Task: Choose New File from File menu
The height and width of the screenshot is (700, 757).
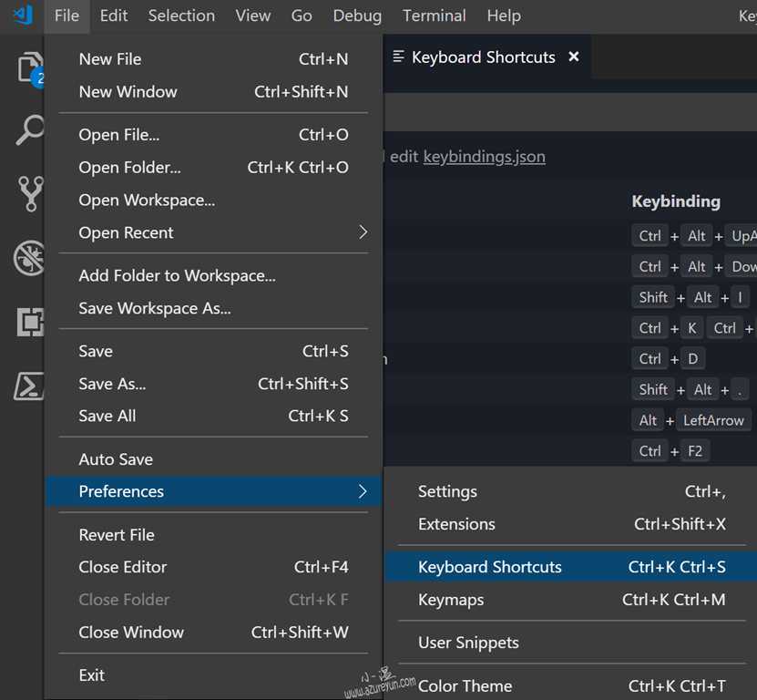Action: (x=213, y=59)
